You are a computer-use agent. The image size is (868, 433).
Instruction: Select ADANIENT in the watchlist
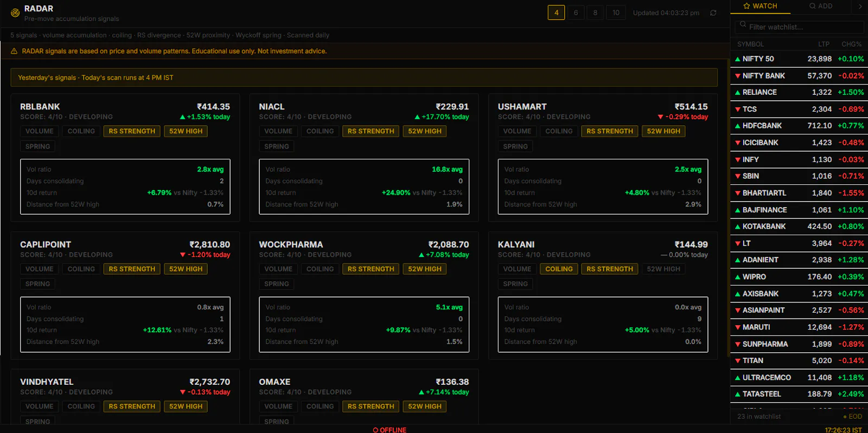tap(799, 260)
